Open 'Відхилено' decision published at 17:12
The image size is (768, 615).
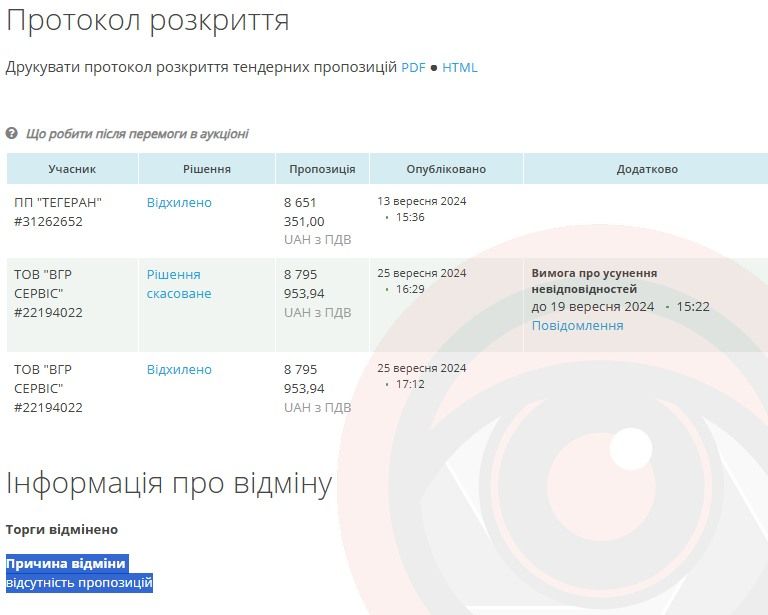click(179, 370)
